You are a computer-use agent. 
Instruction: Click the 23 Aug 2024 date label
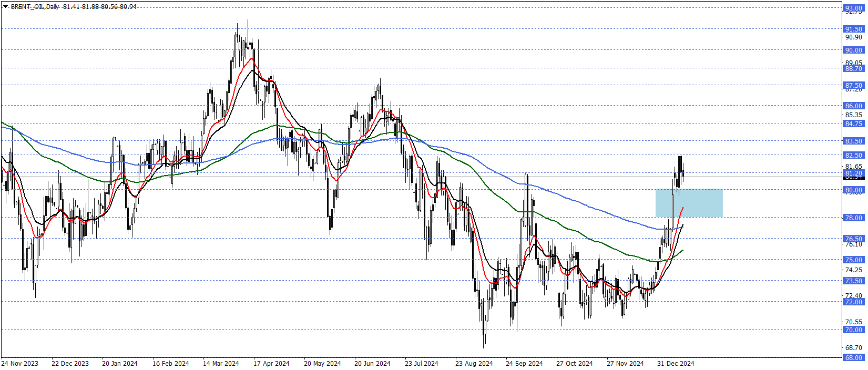(474, 363)
